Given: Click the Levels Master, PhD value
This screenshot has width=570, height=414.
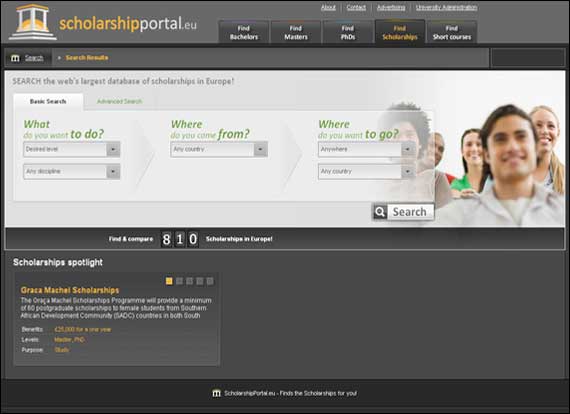Looking at the screenshot, I should 69,339.
